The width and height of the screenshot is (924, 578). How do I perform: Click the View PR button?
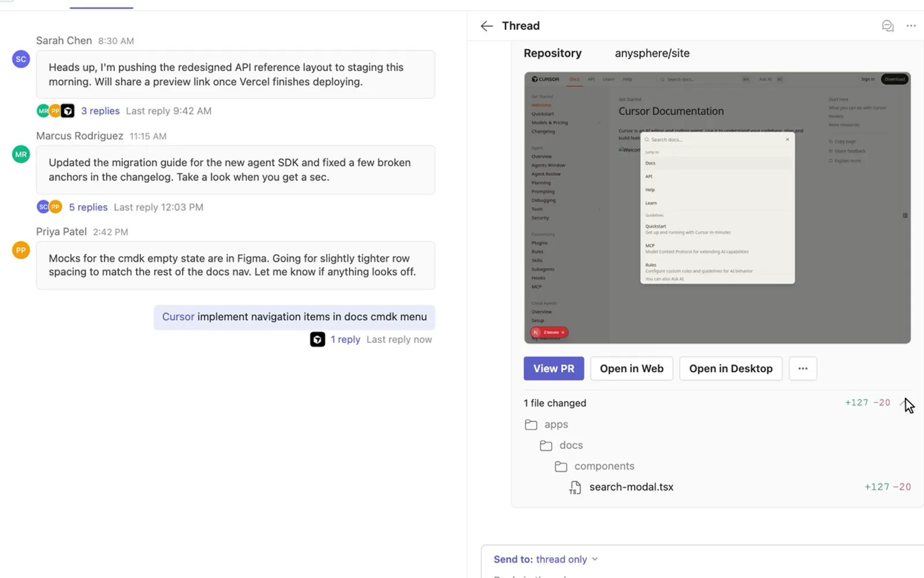[554, 369]
